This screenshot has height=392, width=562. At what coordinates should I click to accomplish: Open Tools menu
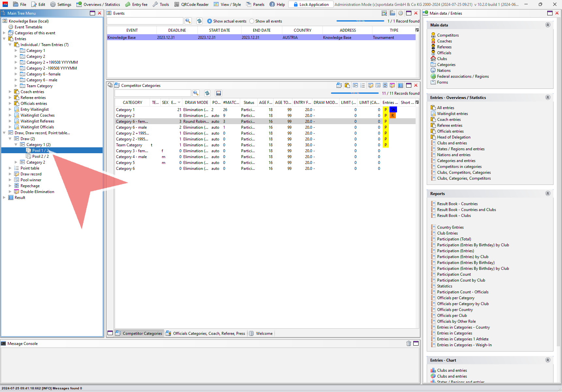point(161,4)
